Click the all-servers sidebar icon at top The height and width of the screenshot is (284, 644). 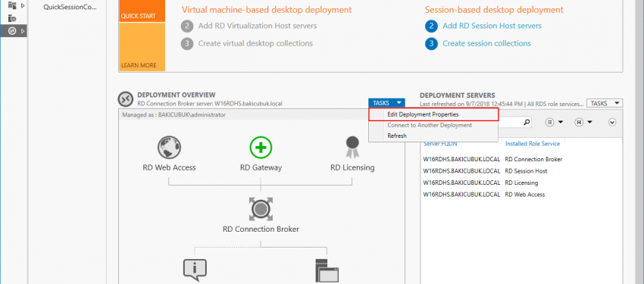pos(12,5)
